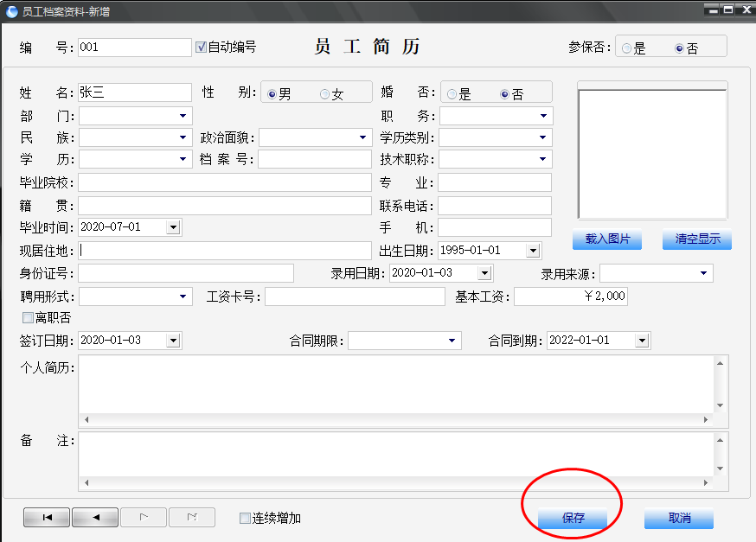Screen dimensions: 756x542
Task: Open the 录用日期 date picker
Action: [x=484, y=273]
